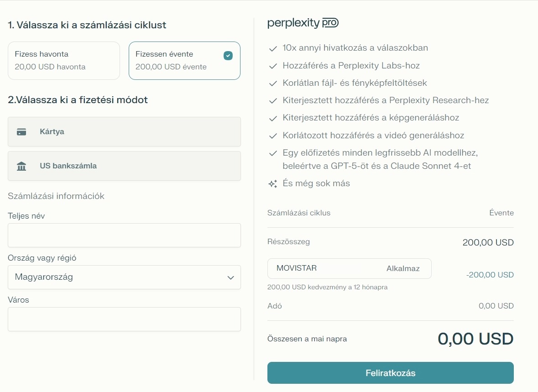Image resolution: width=538 pixels, height=392 pixels.
Task: Click the sparkle icon beside És még sok más
Action: pyautogui.click(x=273, y=184)
